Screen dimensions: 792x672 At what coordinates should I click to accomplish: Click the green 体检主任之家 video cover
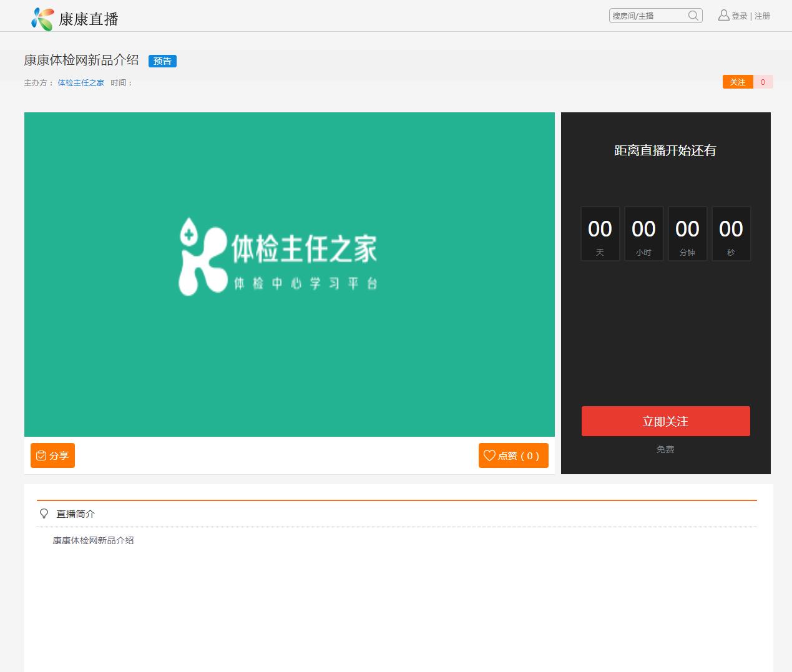click(x=290, y=275)
